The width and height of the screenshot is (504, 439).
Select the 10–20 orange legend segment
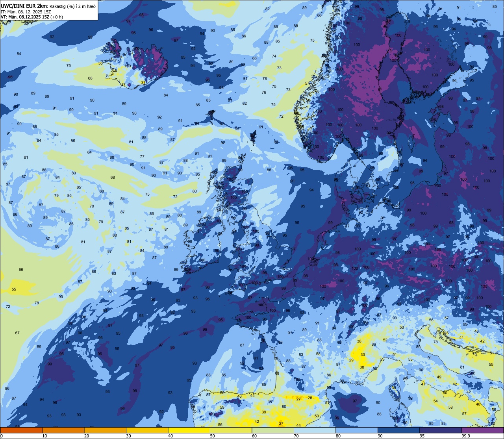point(63,430)
